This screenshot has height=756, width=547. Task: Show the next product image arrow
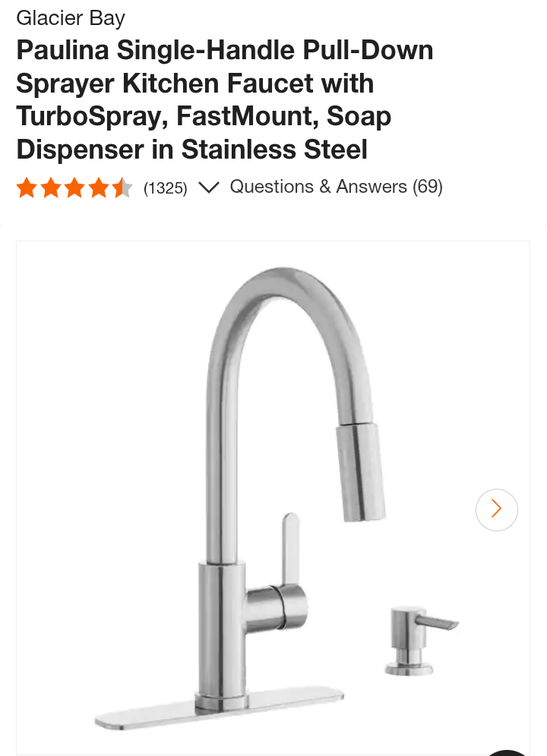[x=496, y=509]
